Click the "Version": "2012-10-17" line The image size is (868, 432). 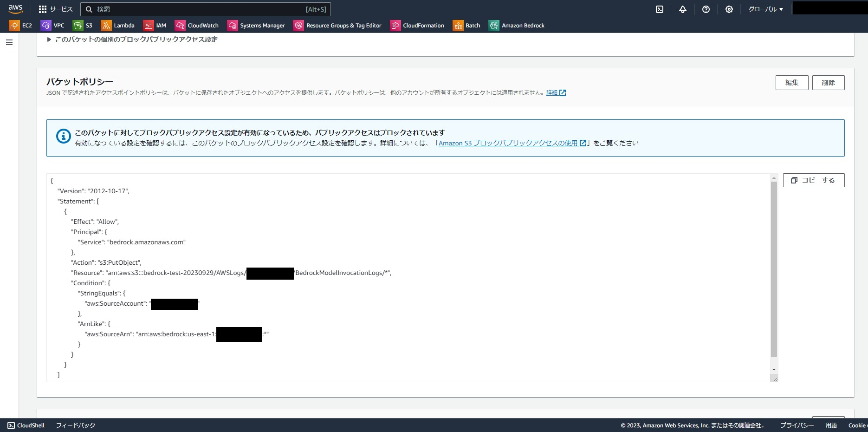[93, 191]
